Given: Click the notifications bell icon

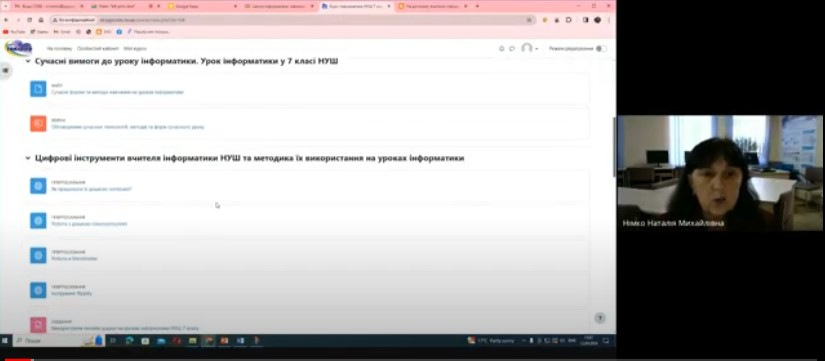Looking at the screenshot, I should pos(501,48).
